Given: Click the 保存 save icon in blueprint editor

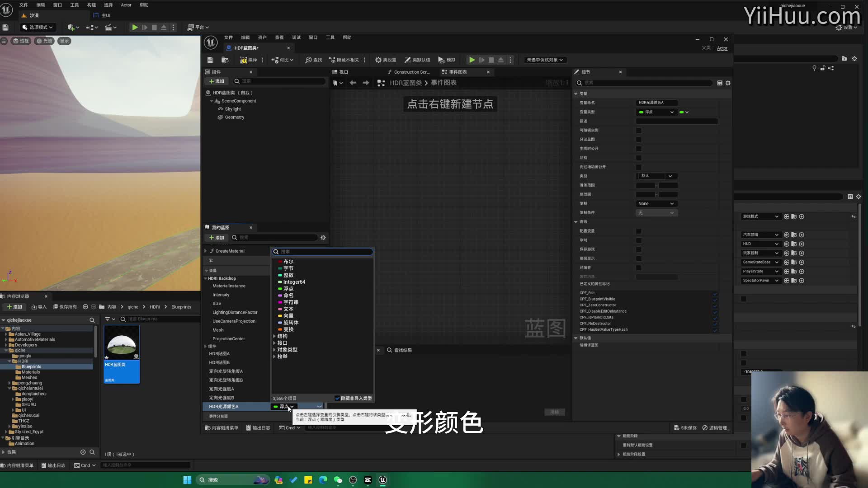Looking at the screenshot, I should [210, 60].
